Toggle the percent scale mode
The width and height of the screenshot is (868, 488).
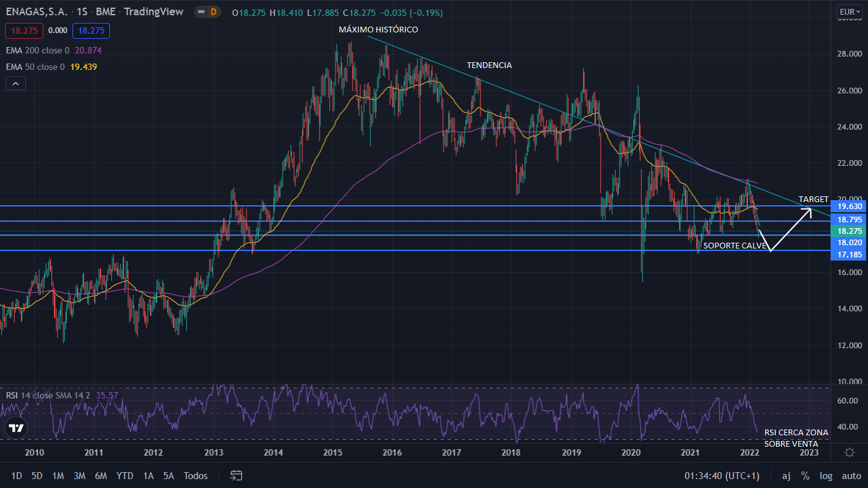point(805,475)
